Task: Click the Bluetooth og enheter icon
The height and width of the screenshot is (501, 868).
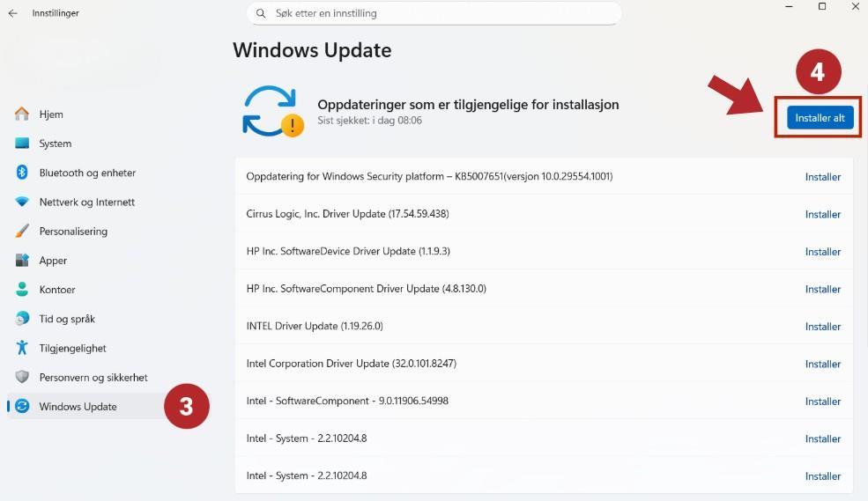Action: click(x=22, y=173)
